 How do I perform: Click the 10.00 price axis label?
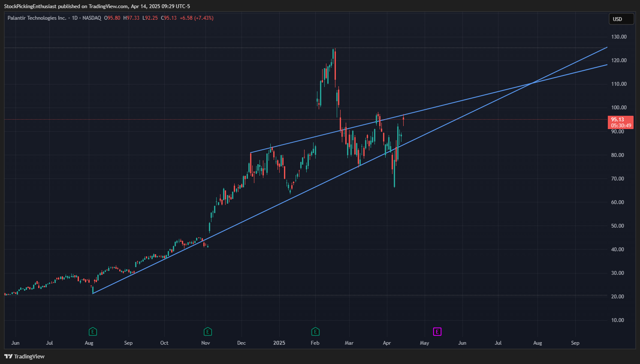(x=618, y=320)
